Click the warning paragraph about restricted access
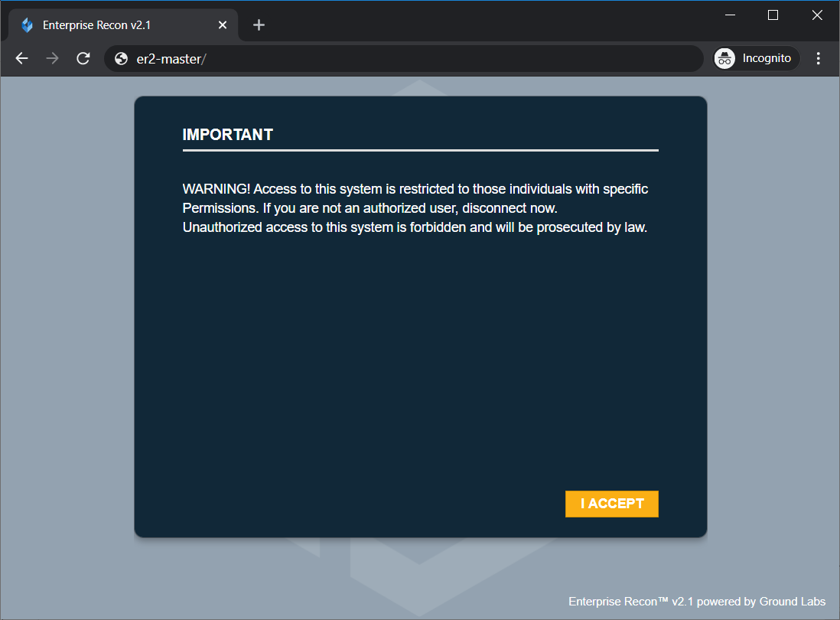The width and height of the screenshot is (840, 620). pos(414,207)
